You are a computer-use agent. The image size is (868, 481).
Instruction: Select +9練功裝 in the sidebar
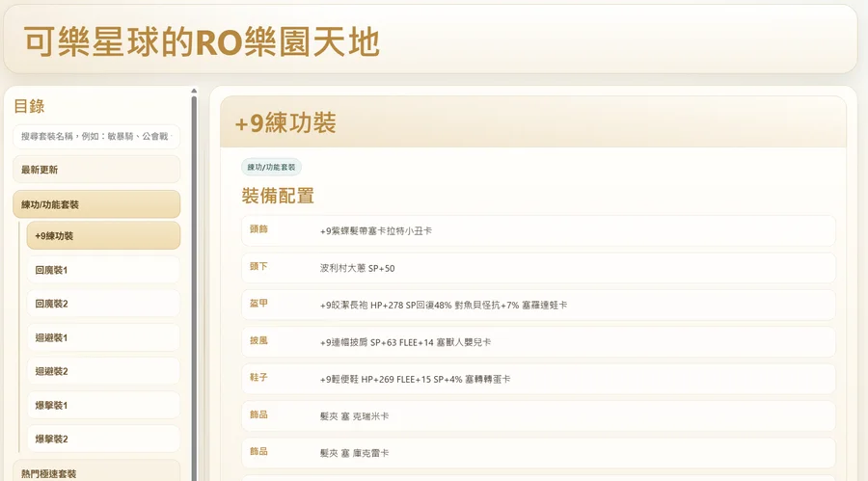point(103,236)
